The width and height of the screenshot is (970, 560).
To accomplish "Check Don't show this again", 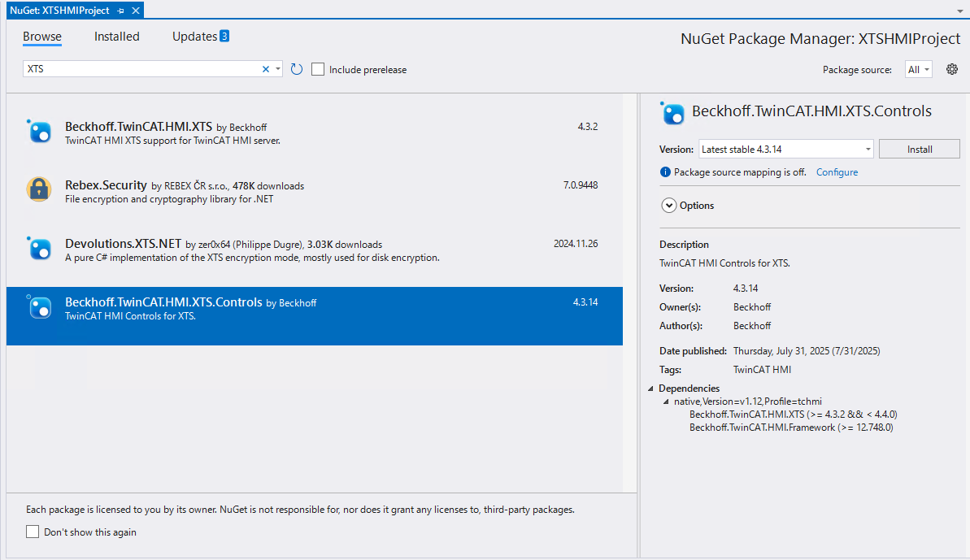I will pos(33,532).
